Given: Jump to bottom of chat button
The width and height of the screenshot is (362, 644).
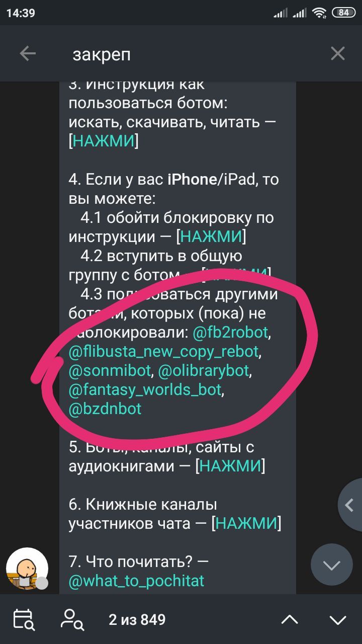Looking at the screenshot, I should [x=332, y=565].
